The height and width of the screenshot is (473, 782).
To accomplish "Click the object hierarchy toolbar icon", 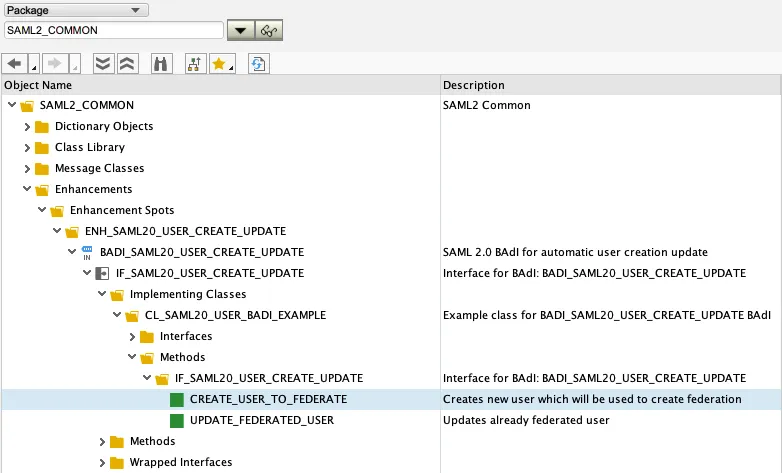I will click(x=194, y=63).
